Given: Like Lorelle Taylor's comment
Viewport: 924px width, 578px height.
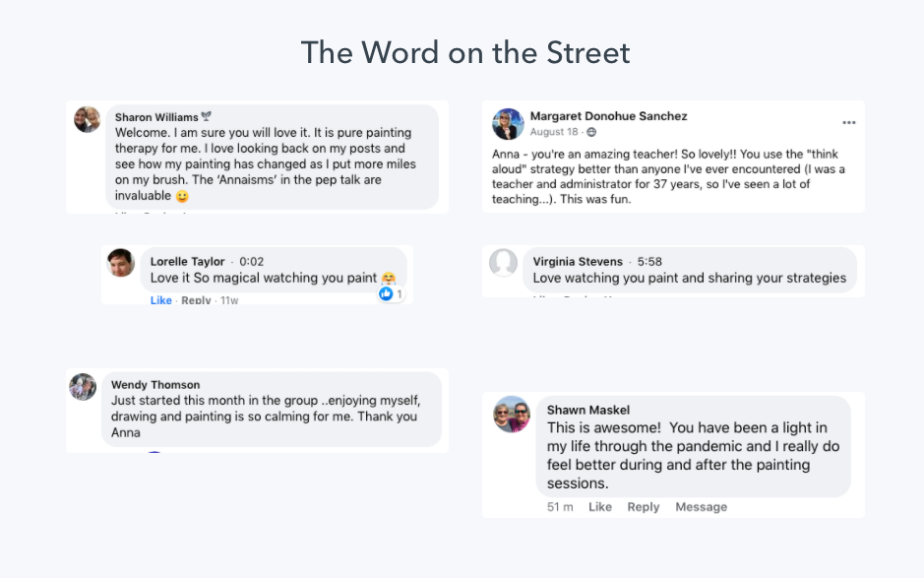Looking at the screenshot, I should click(x=160, y=300).
